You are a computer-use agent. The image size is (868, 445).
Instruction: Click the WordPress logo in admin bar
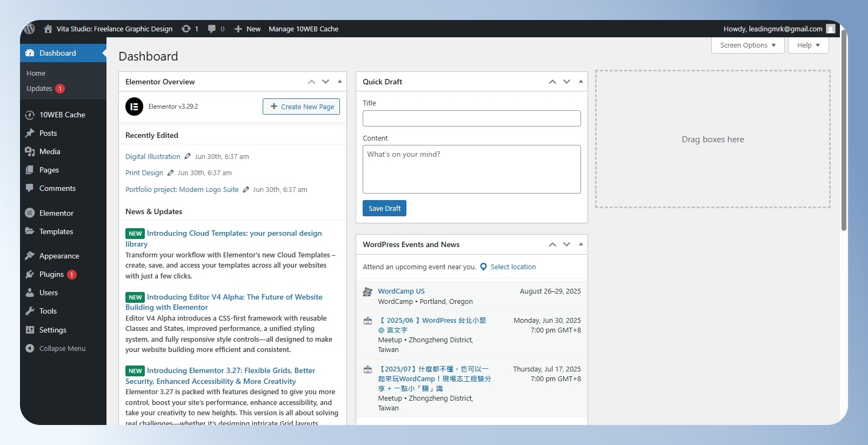[30, 29]
